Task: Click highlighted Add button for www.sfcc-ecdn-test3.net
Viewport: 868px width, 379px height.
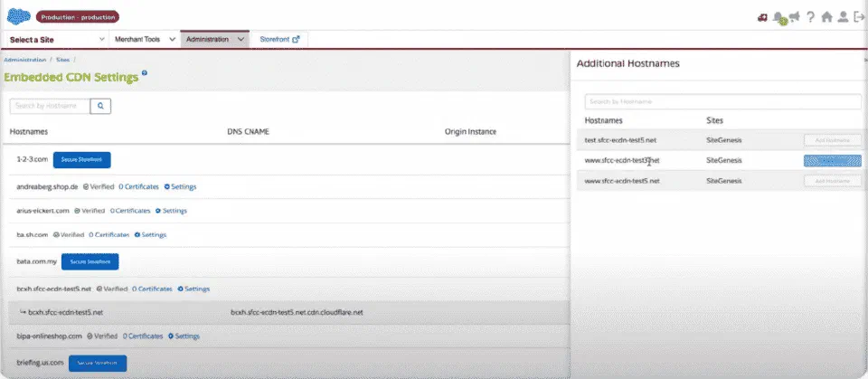Action: [x=833, y=161]
